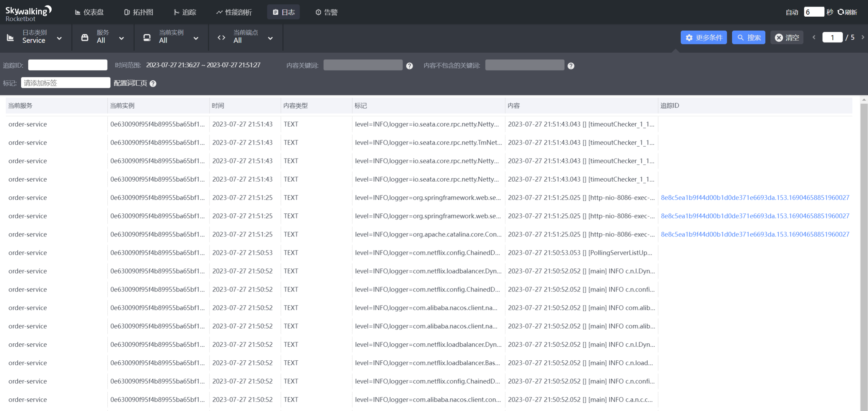Open the 仪表盘 dashboard tab
This screenshot has height=411, width=868.
(89, 12)
